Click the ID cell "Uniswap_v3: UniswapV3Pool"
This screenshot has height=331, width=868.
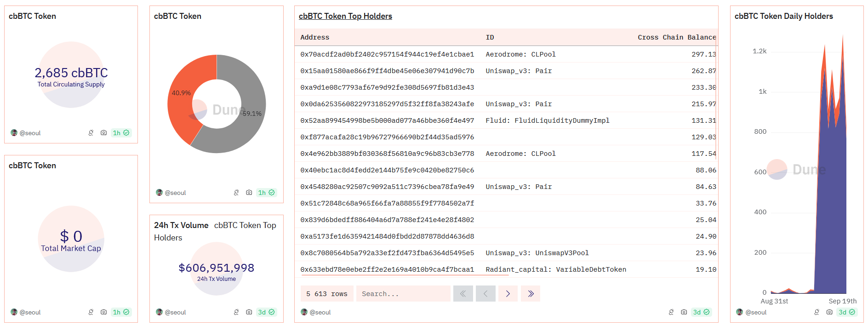pos(537,253)
